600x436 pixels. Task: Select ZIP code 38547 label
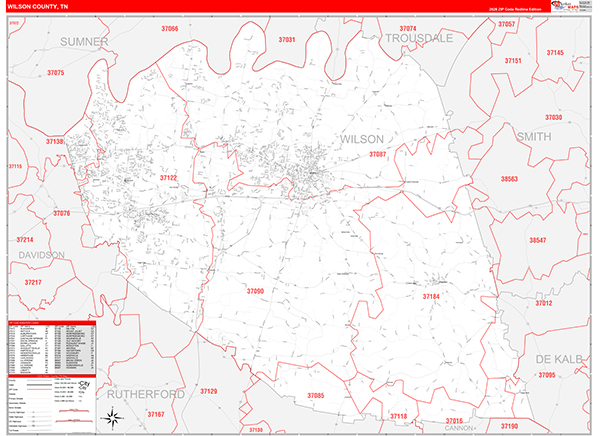[x=538, y=240]
